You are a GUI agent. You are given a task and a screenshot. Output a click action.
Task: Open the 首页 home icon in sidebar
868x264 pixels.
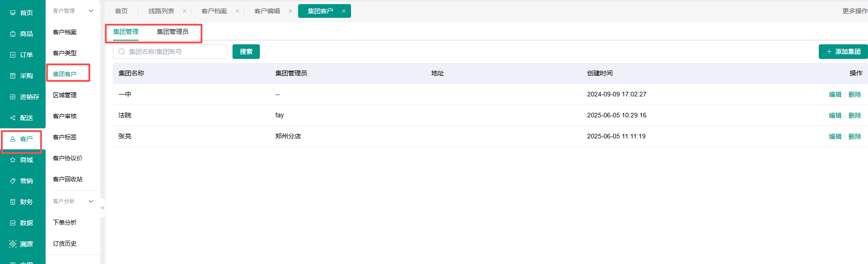click(x=13, y=13)
